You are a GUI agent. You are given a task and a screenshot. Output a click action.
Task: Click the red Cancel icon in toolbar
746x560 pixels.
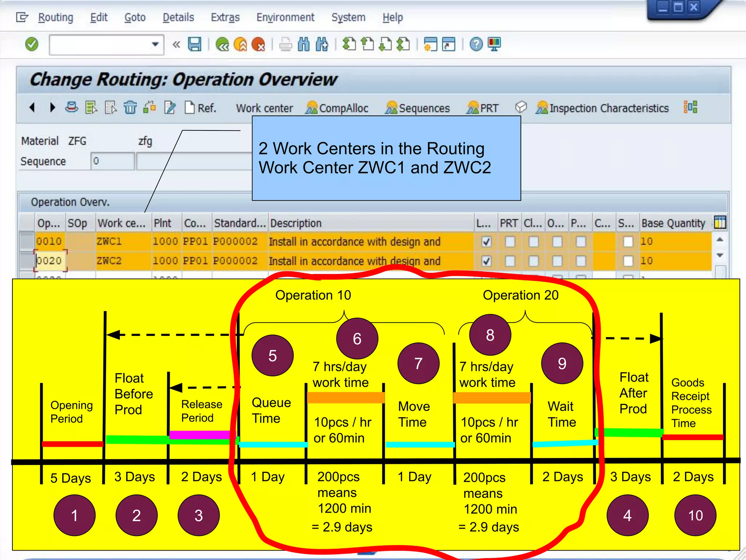pyautogui.click(x=259, y=44)
